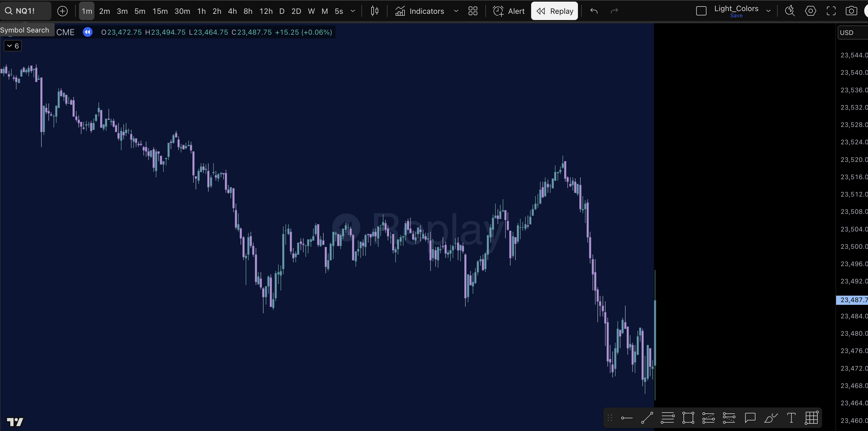This screenshot has height=431, width=868.
Task: Switch to the 2m timeframe
Action: 104,11
